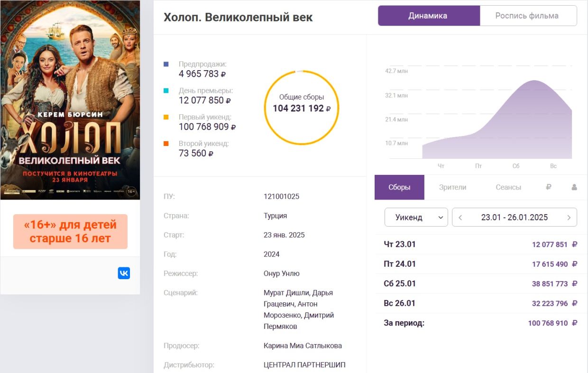Open the Уикенд period dropdown
Viewport: 588px width, 373px height.
click(x=416, y=218)
